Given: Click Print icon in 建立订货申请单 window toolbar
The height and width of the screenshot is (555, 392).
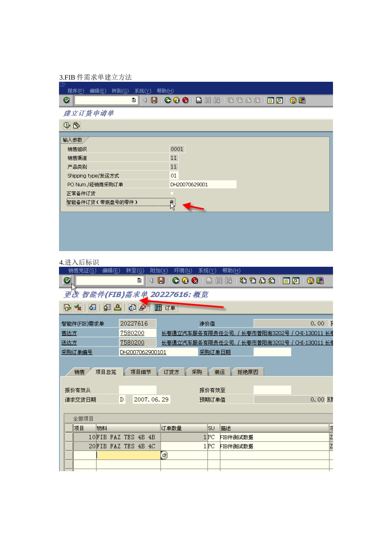Looking at the screenshot, I should (x=199, y=100).
